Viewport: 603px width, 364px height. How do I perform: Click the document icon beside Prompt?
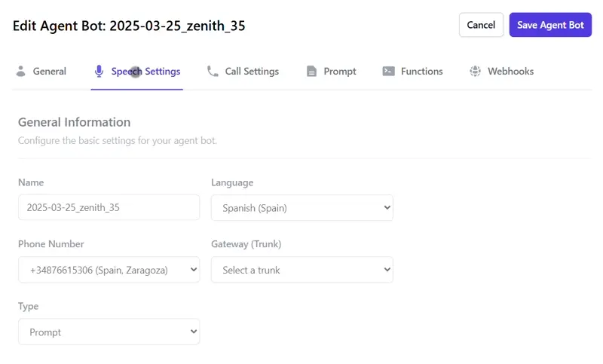pos(311,72)
